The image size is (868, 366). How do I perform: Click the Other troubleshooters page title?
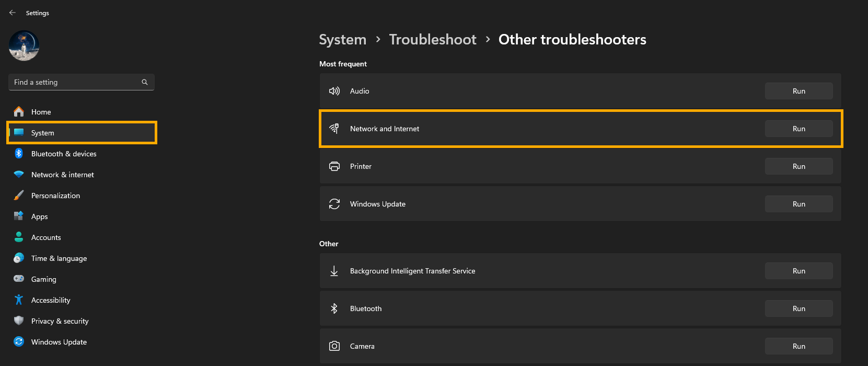(572, 40)
